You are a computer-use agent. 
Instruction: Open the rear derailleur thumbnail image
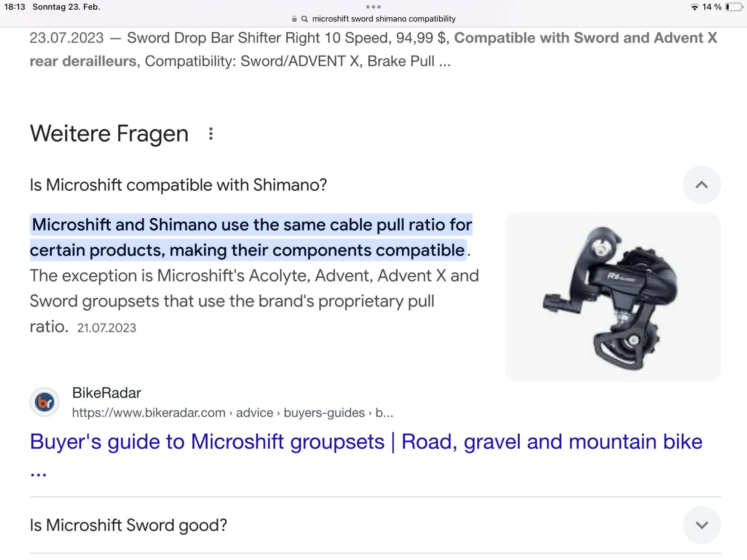(613, 297)
